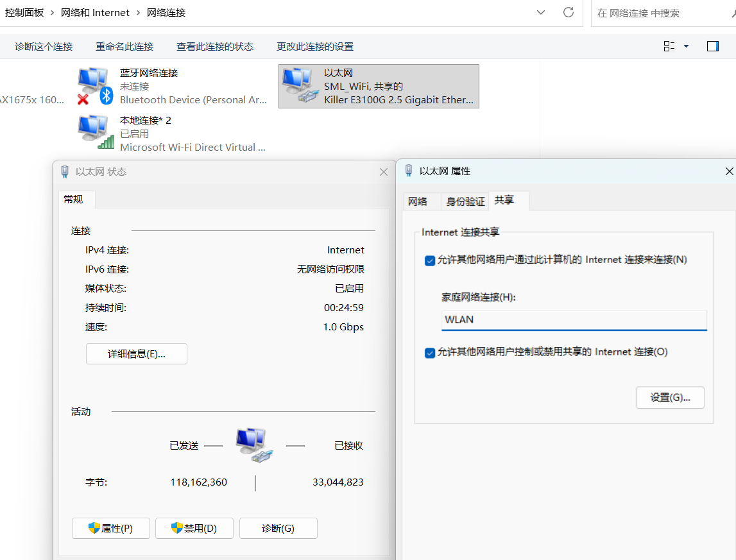Open the view options dropdown arrow
This screenshot has width=736, height=560.
point(686,46)
